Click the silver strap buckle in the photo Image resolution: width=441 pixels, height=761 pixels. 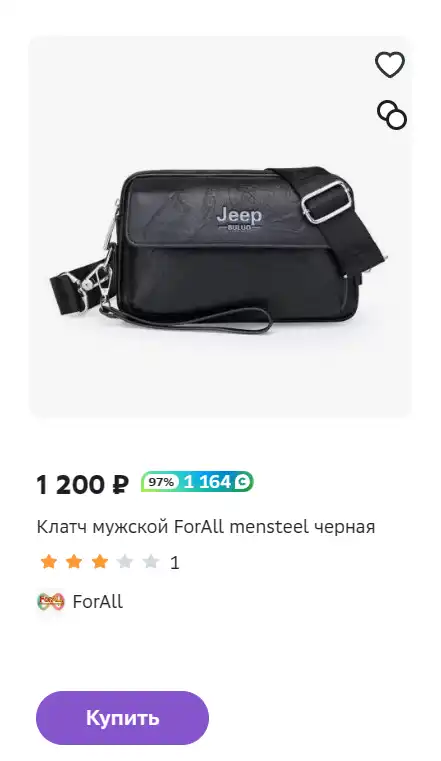pyautogui.click(x=326, y=201)
